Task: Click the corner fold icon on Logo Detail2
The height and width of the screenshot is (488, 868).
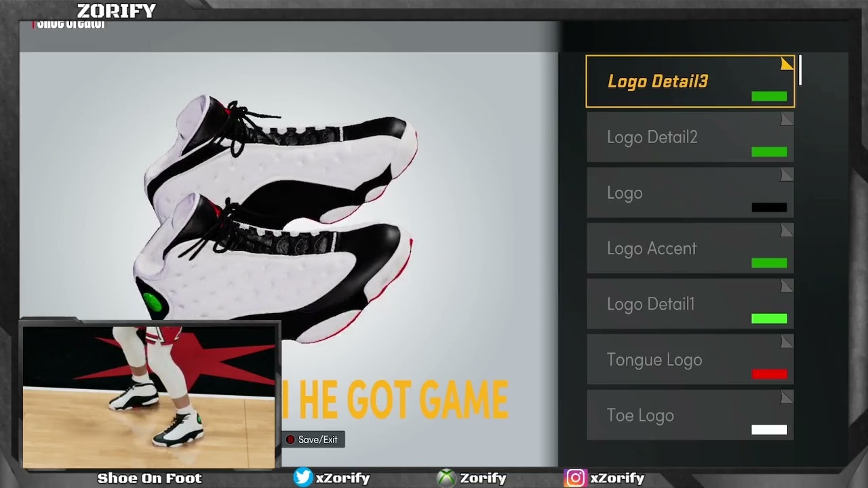Action: pos(787,119)
